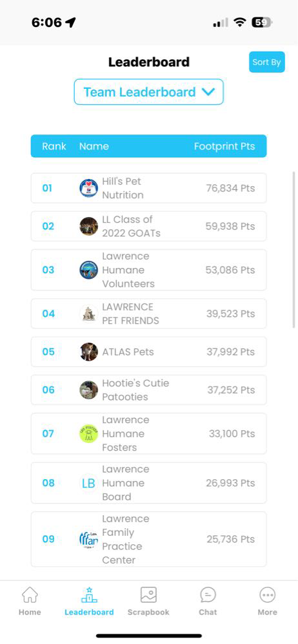Viewport: 298px width, 644px height.
Task: Select Lawrence Family Practice Center row
Action: (x=148, y=539)
